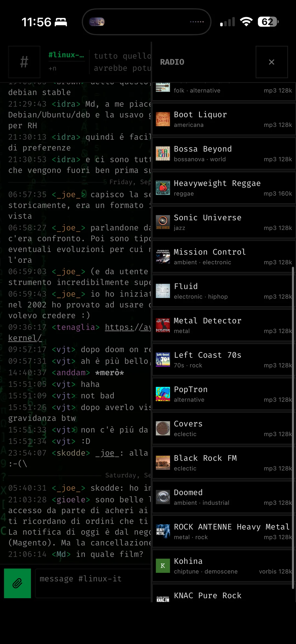Screen dimensions: 296x644
Task: Play the Bossa Beyond station
Action: pos(224,153)
